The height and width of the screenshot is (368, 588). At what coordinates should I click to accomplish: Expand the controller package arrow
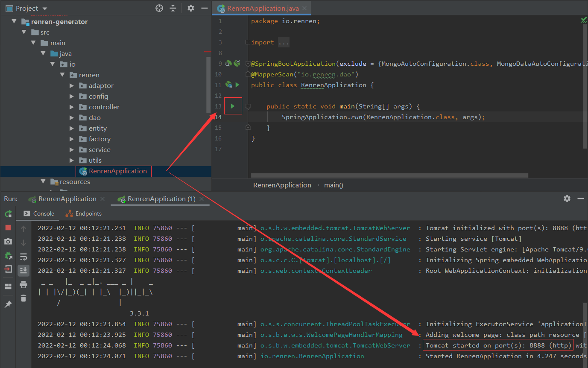(72, 107)
